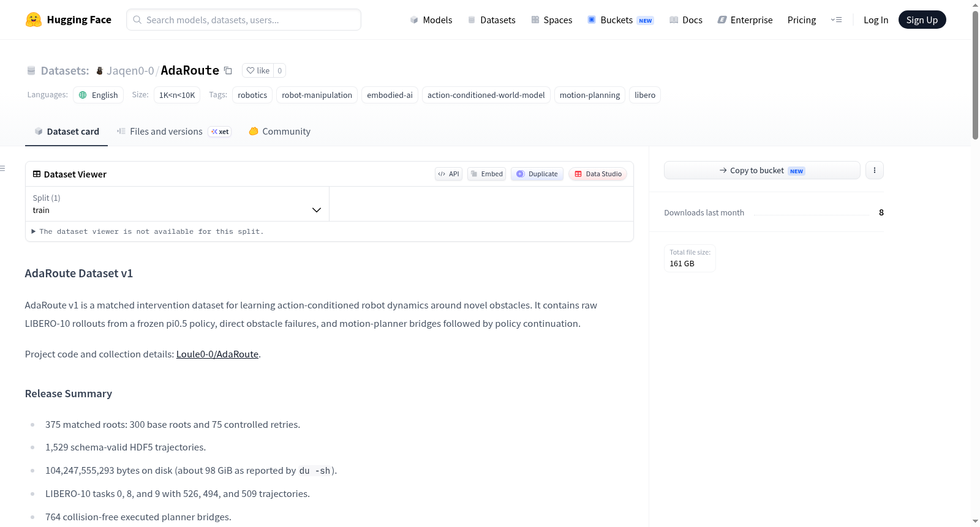Open the Loule0-0/AdaRoute project link
980x527 pixels.
coord(217,354)
